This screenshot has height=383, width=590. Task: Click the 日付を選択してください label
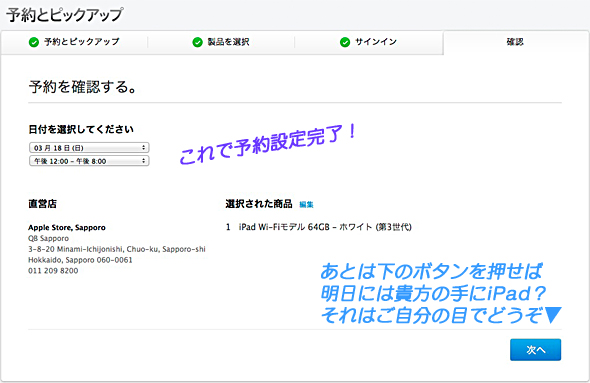coord(81,129)
